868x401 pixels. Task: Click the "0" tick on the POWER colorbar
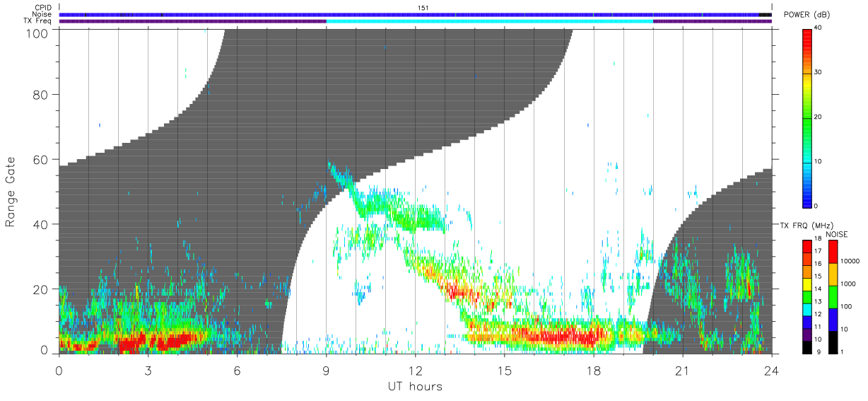(816, 207)
